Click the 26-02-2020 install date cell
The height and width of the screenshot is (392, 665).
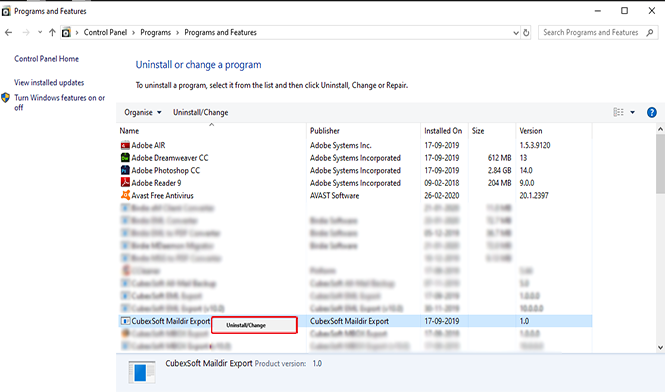point(442,196)
